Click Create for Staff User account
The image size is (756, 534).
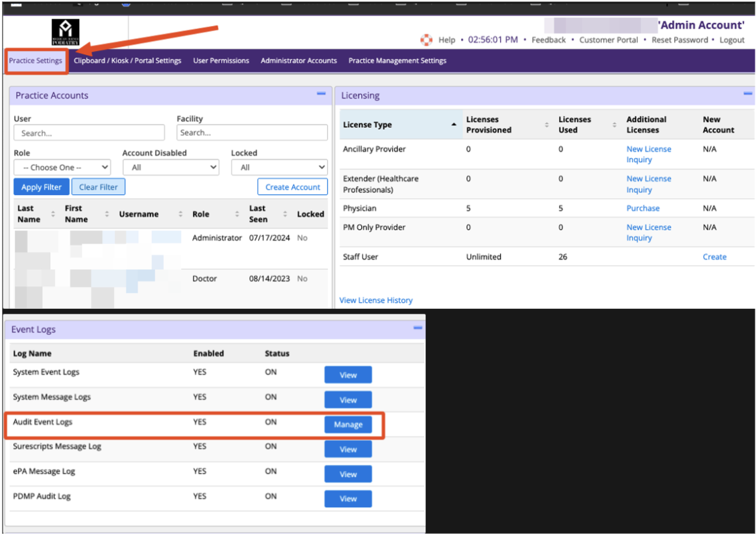(714, 257)
